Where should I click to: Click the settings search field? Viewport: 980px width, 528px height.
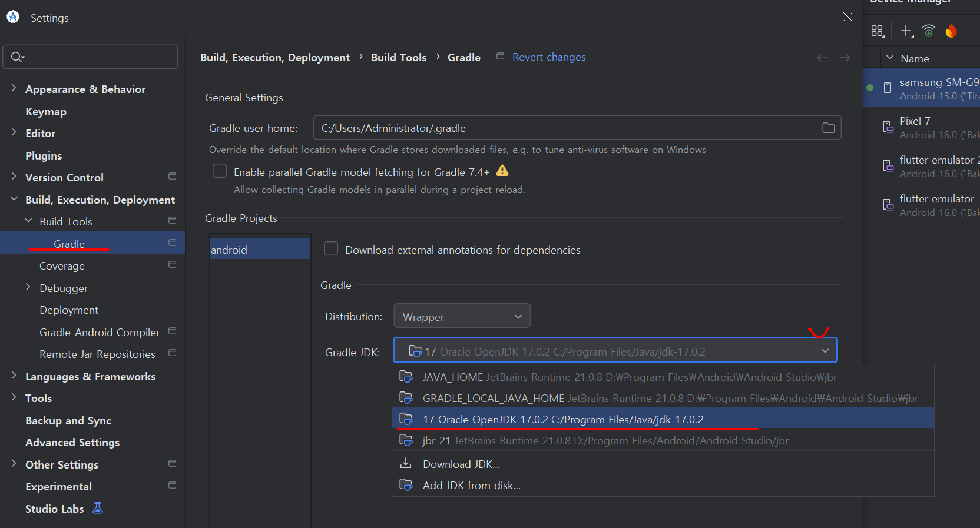[x=91, y=57]
